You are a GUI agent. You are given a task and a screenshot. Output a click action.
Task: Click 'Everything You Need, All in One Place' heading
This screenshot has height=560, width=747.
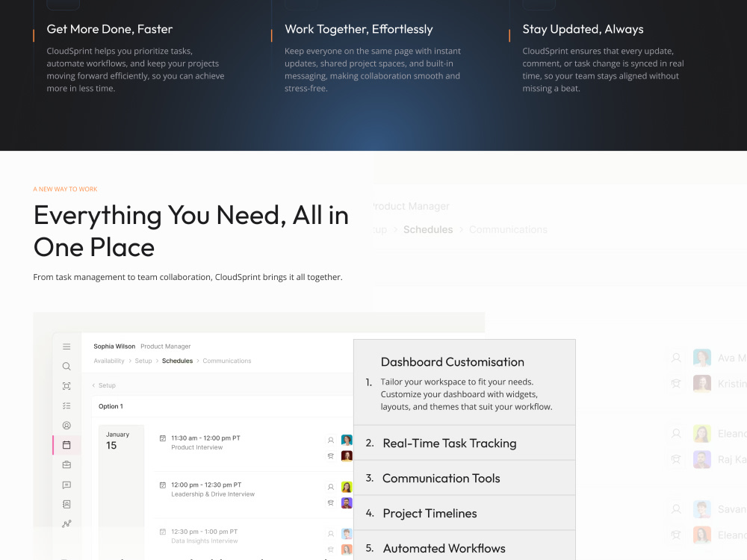point(191,231)
